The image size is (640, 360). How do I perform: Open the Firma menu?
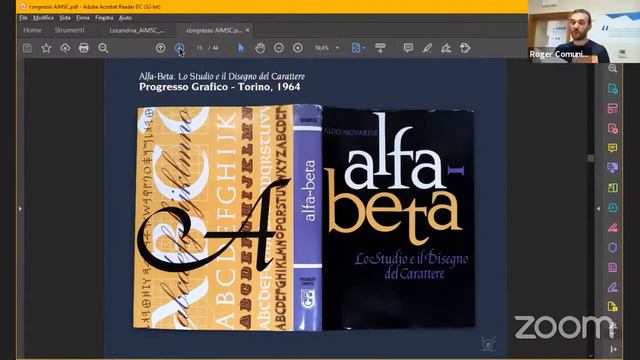[x=83, y=18]
